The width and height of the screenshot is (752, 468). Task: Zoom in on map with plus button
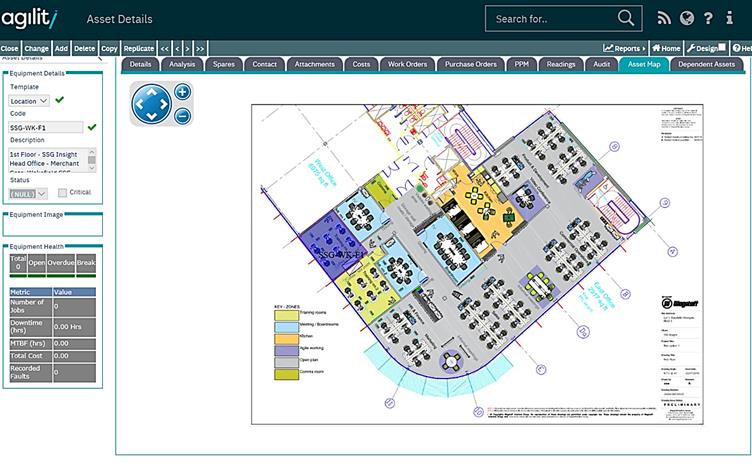[x=182, y=92]
